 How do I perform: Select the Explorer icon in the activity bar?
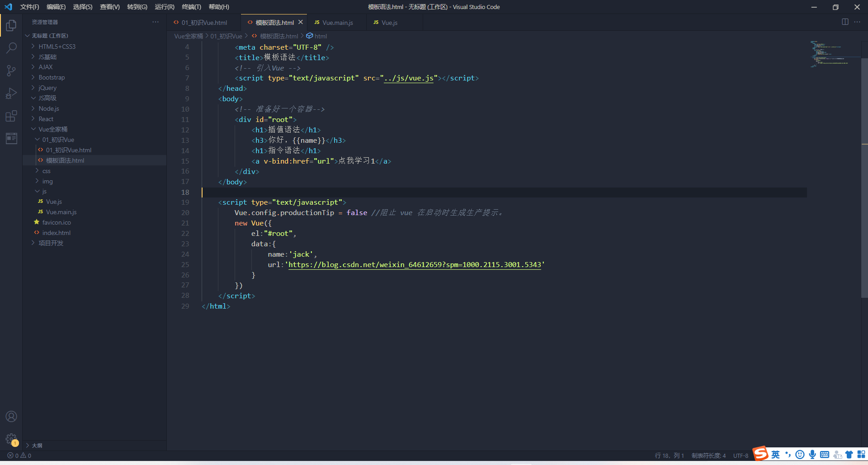point(11,25)
